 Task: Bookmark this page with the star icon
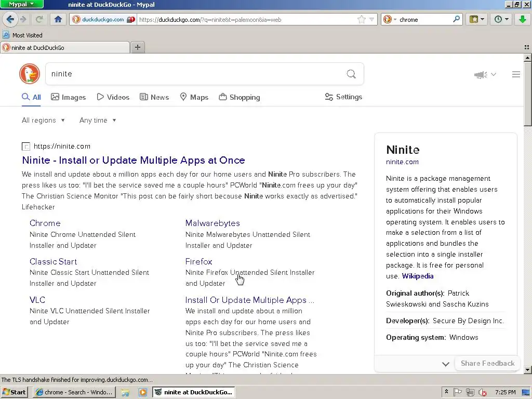point(362,19)
